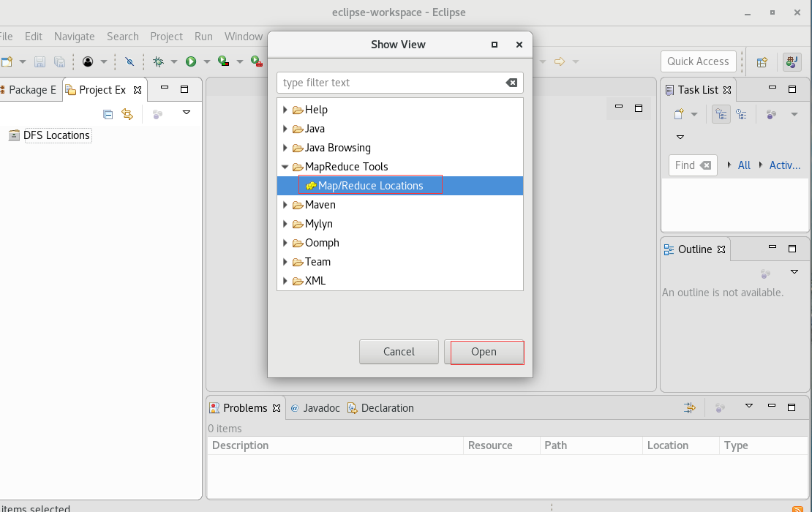Minimize the Project Explorer panel
The width and height of the screenshot is (812, 512).
point(165,88)
